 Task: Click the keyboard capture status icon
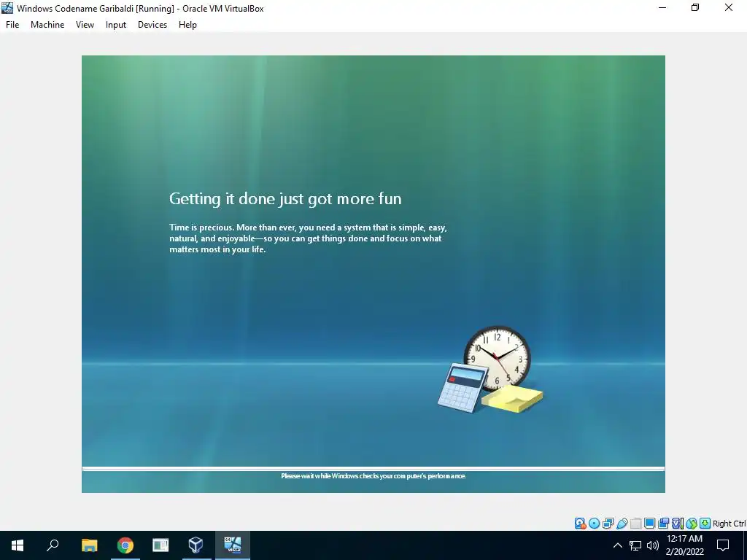pos(705,524)
